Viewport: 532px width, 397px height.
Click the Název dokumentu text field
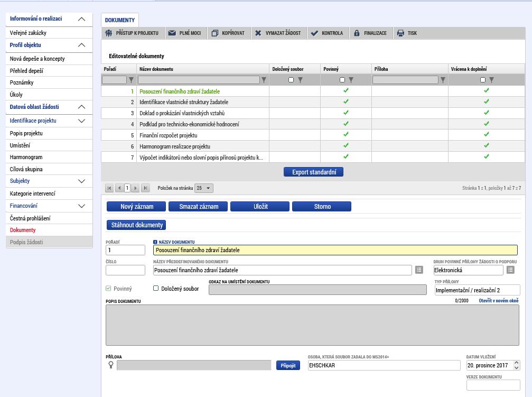click(335, 250)
